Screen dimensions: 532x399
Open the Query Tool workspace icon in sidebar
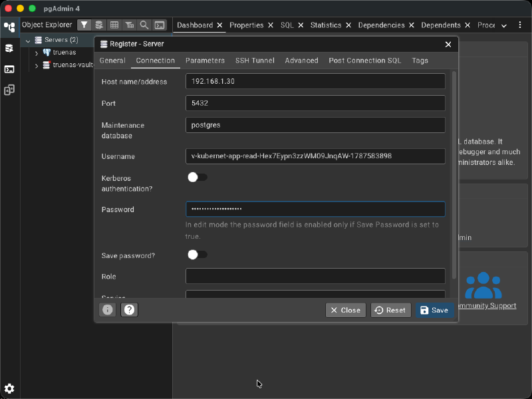(9, 48)
